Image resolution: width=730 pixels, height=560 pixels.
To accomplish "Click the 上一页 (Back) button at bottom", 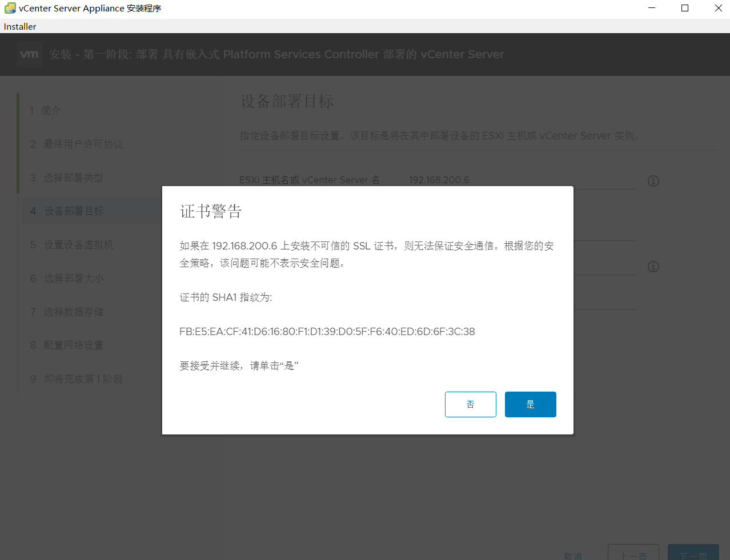I will point(633,553).
